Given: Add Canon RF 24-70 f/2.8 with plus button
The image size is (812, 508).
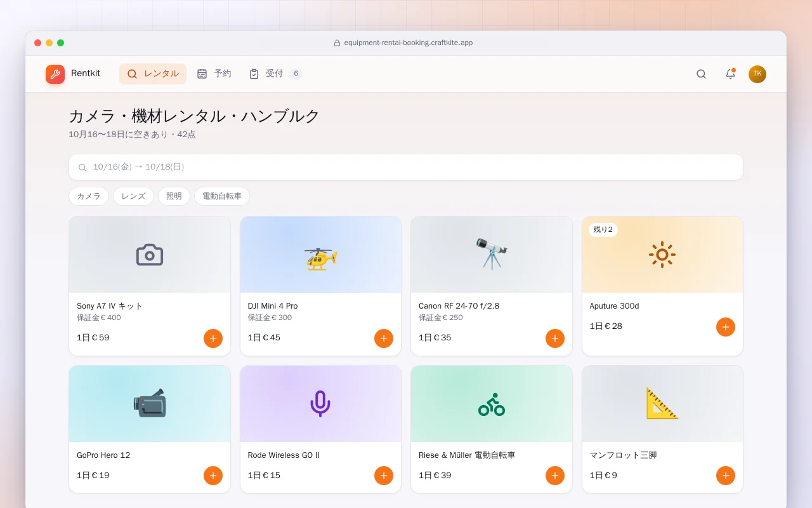Looking at the screenshot, I should pyautogui.click(x=555, y=338).
